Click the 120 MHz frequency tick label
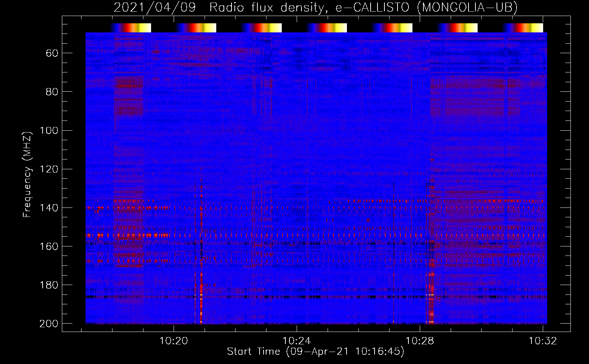The height and width of the screenshot is (364, 589). [49, 169]
